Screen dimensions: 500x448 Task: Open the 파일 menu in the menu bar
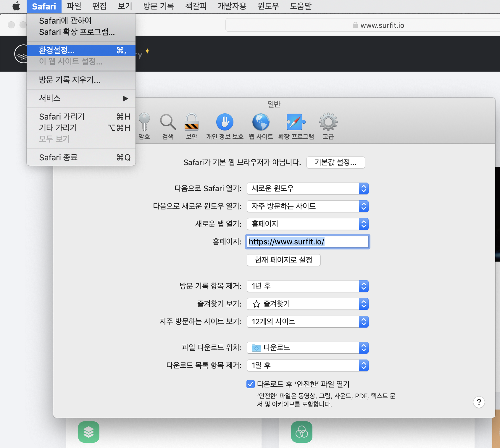(x=74, y=6)
